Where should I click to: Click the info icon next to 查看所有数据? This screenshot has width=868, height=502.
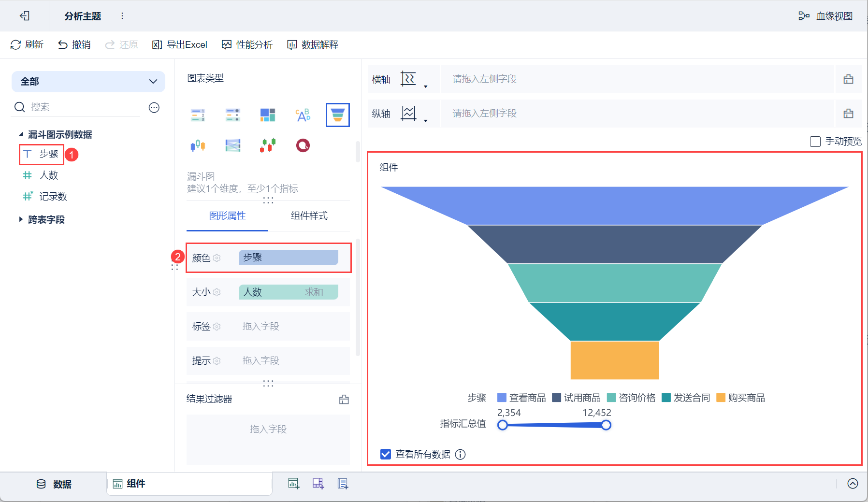[x=461, y=454]
